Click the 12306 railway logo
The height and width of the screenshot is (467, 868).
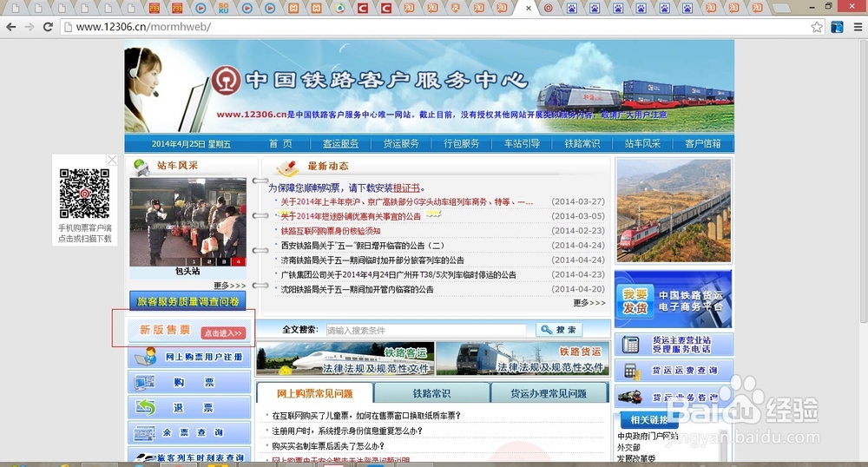click(x=226, y=80)
